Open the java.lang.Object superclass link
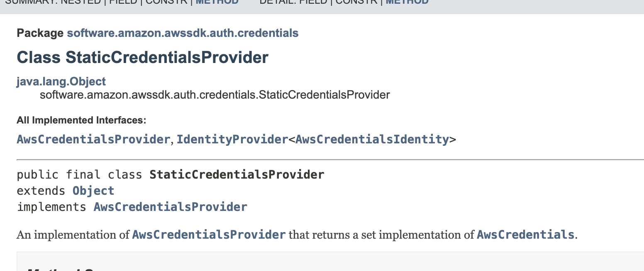The width and height of the screenshot is (644, 271). coord(61,81)
